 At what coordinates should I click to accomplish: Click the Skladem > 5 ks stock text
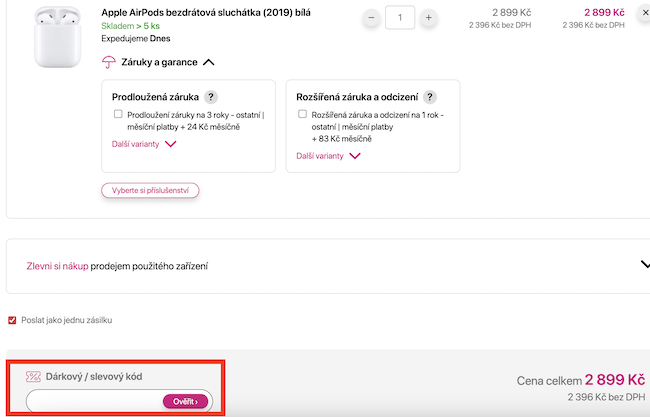[130, 26]
